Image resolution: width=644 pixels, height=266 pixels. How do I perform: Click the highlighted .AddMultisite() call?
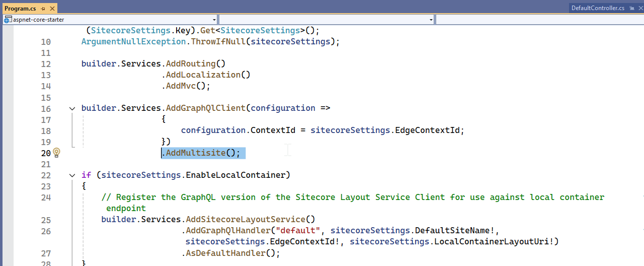pyautogui.click(x=203, y=153)
